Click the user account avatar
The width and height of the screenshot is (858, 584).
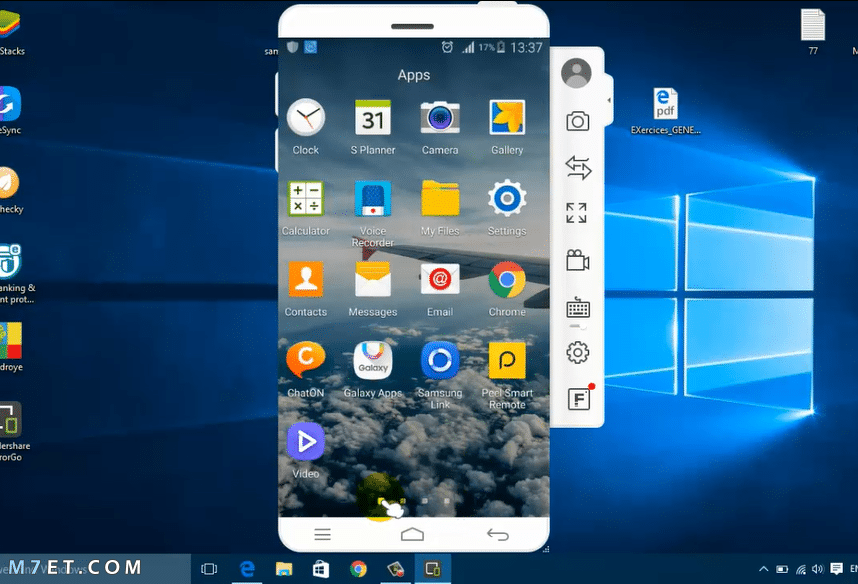[x=576, y=73]
